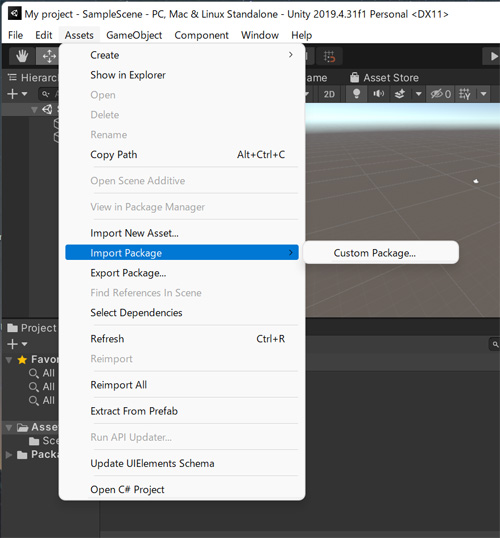Screen dimensions: 500x538
Task: Select the Hand tool
Action: [22, 56]
